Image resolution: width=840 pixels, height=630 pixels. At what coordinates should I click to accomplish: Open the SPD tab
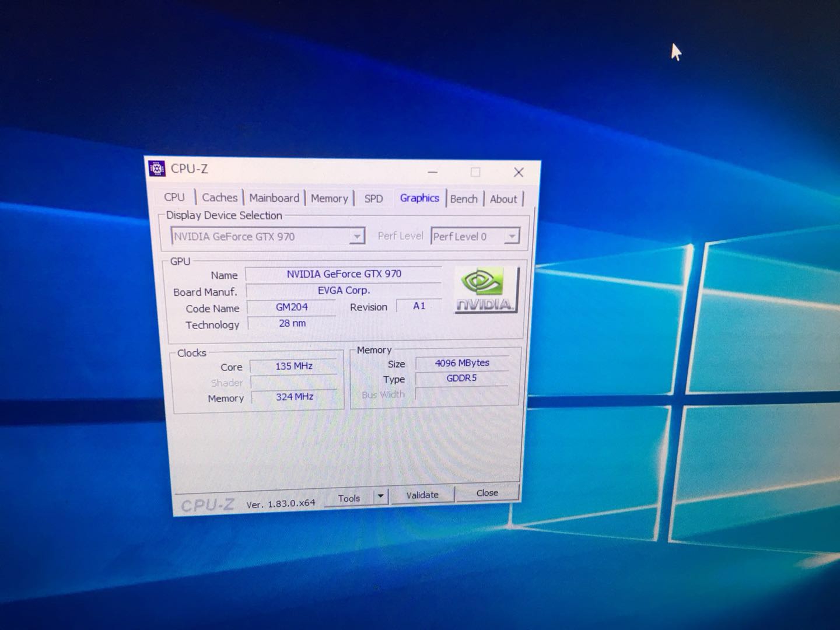pyautogui.click(x=373, y=199)
